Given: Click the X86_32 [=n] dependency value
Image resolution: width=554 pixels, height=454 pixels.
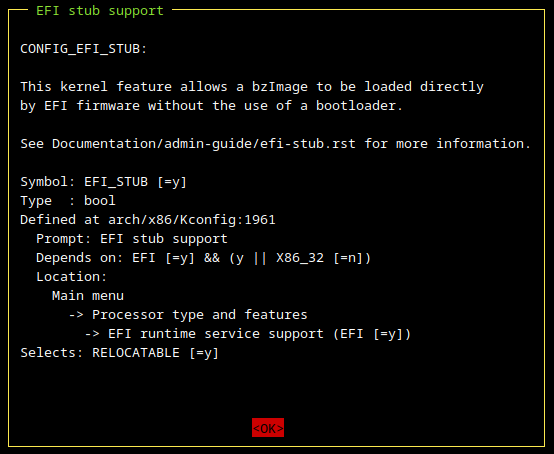Looking at the screenshot, I should [319, 258].
